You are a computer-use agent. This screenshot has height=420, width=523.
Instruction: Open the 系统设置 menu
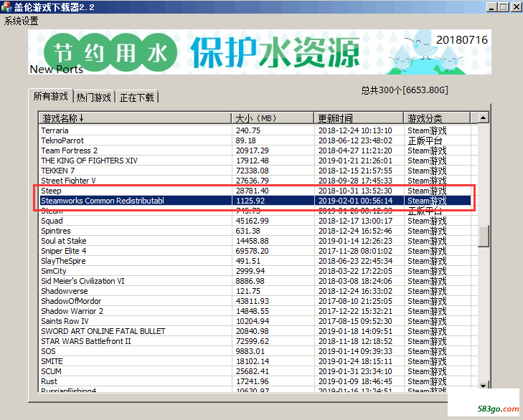21,21
